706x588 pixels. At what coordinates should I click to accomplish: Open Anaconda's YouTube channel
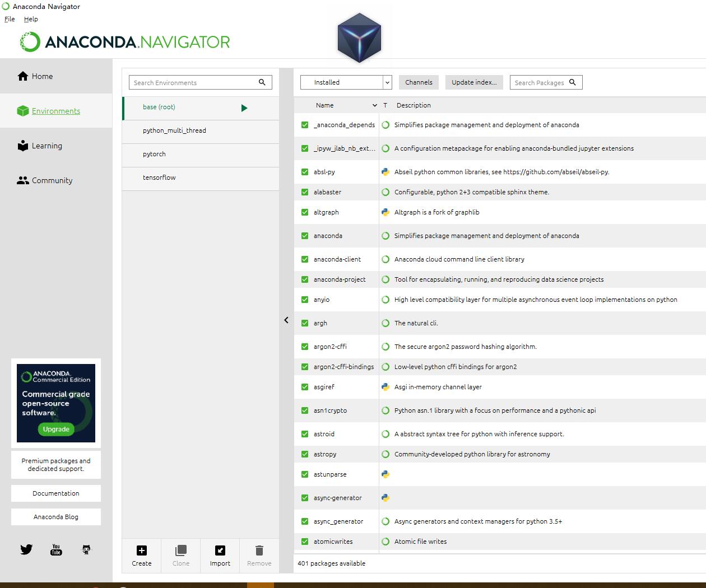pos(55,549)
